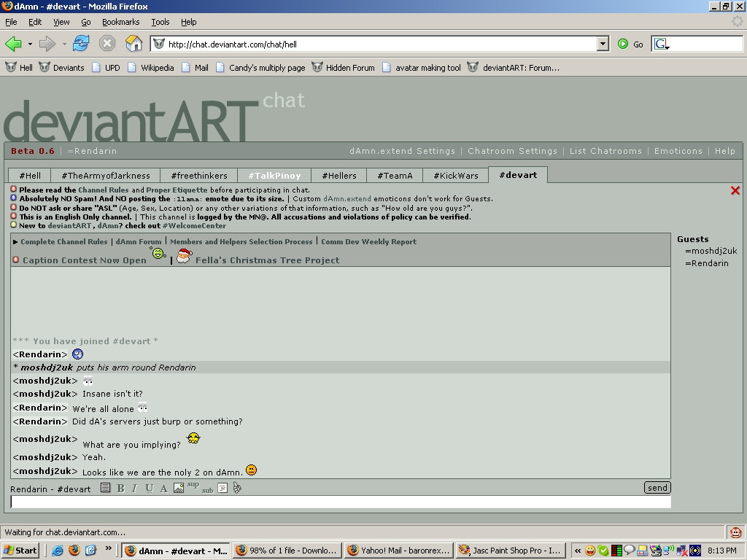Open the Back button history dropdown
Screen dimensions: 747x560
[x=29, y=44]
